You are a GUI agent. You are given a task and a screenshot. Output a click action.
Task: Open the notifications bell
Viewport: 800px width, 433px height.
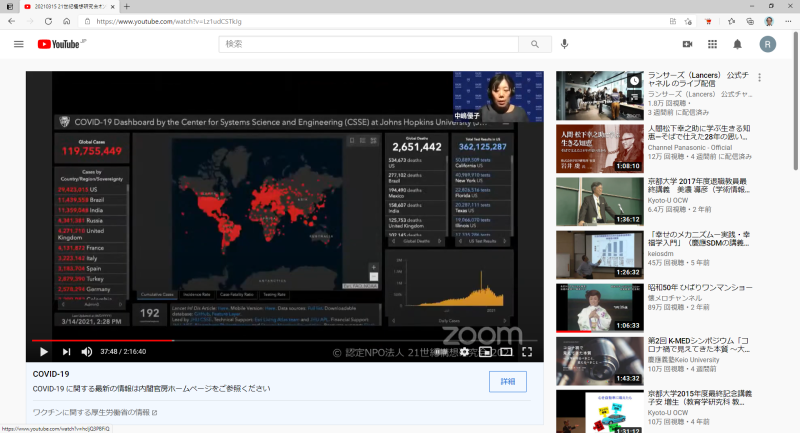coord(737,44)
